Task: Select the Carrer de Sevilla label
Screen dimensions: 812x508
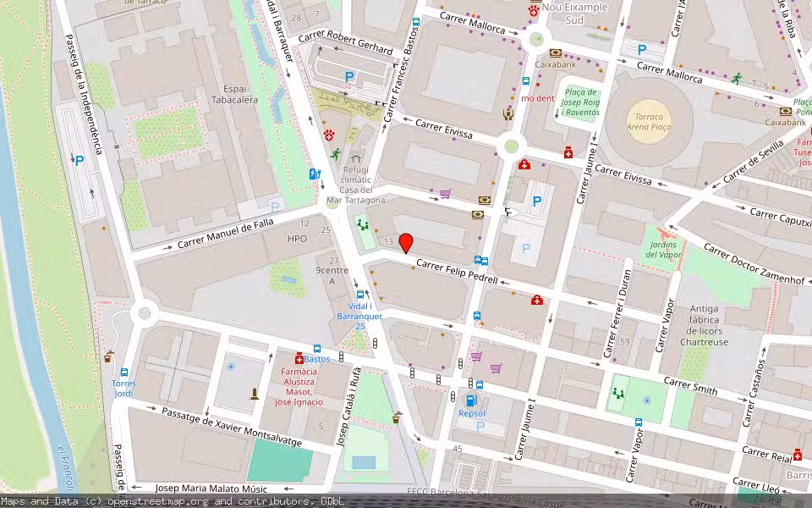Action: pyautogui.click(x=754, y=162)
